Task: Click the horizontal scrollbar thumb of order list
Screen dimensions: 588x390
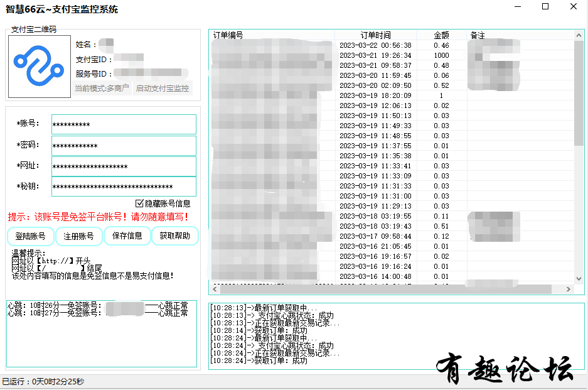Action: [386, 289]
